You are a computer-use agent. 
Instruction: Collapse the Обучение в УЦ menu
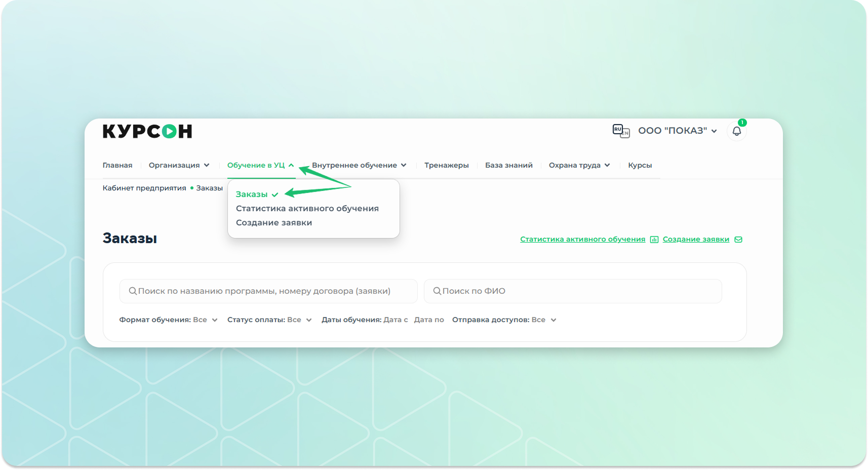[260, 165]
